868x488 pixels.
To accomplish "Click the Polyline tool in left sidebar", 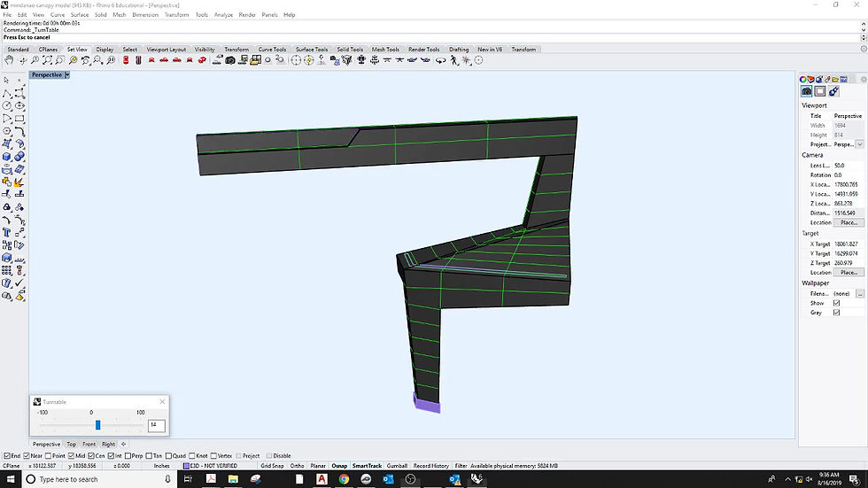I will 7,93.
